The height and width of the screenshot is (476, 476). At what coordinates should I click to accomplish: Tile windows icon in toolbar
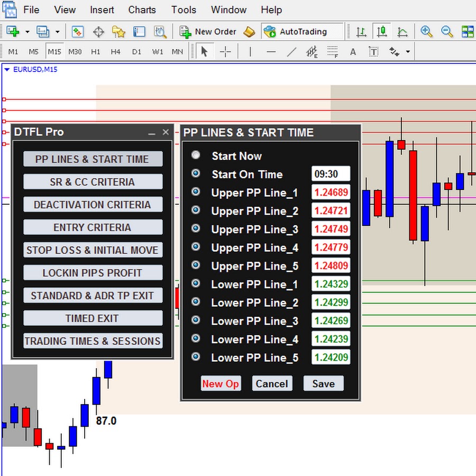click(x=468, y=31)
